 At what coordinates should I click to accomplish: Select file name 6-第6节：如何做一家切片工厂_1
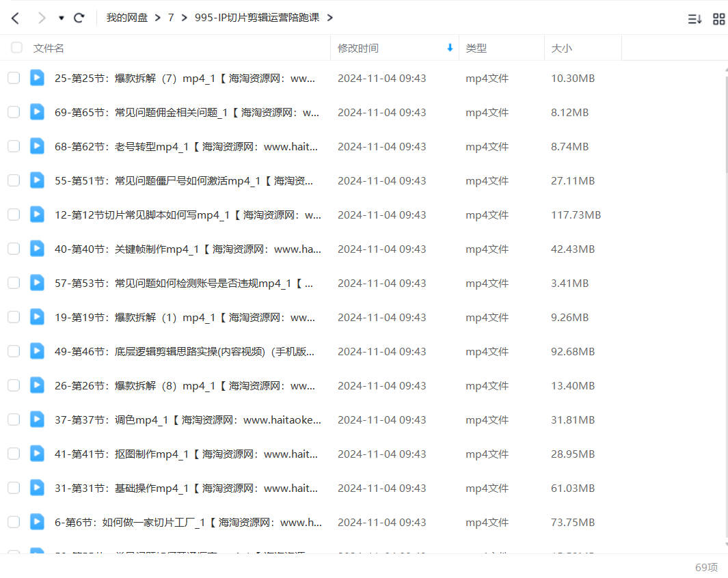pyautogui.click(x=188, y=523)
